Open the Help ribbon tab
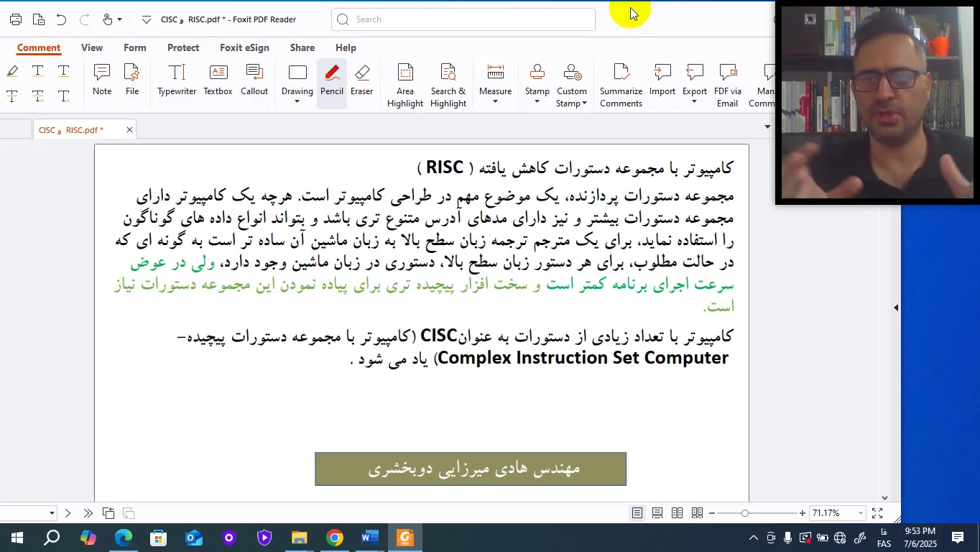 pyautogui.click(x=346, y=47)
